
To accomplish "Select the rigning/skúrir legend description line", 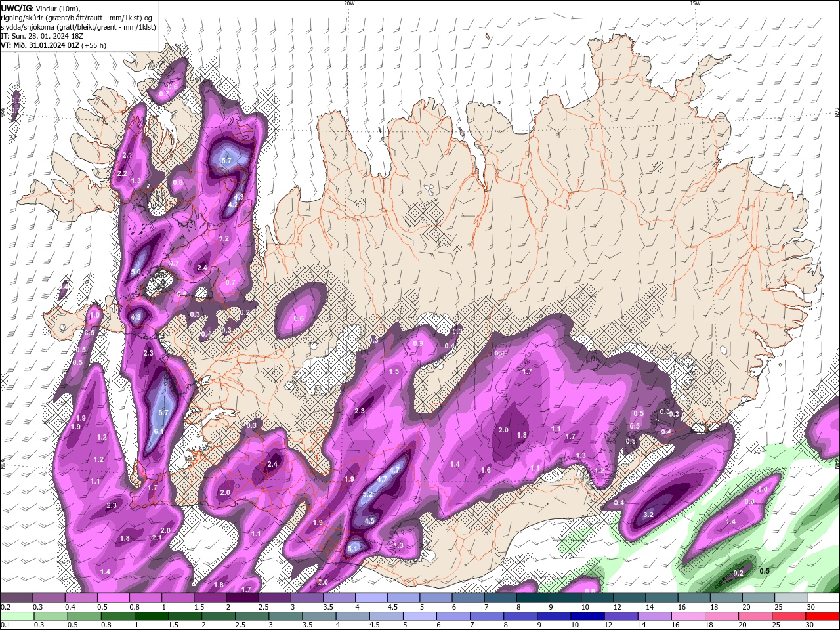I will (77, 18).
